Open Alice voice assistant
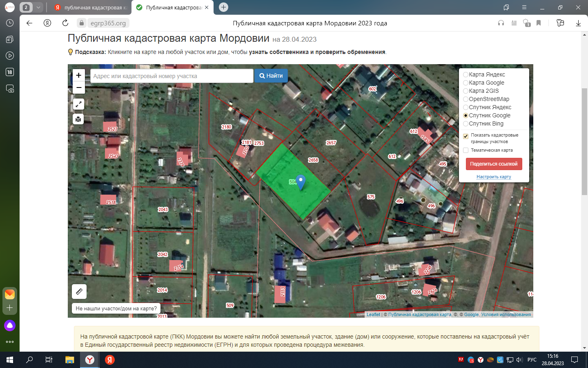The width and height of the screenshot is (588, 368). [x=10, y=325]
